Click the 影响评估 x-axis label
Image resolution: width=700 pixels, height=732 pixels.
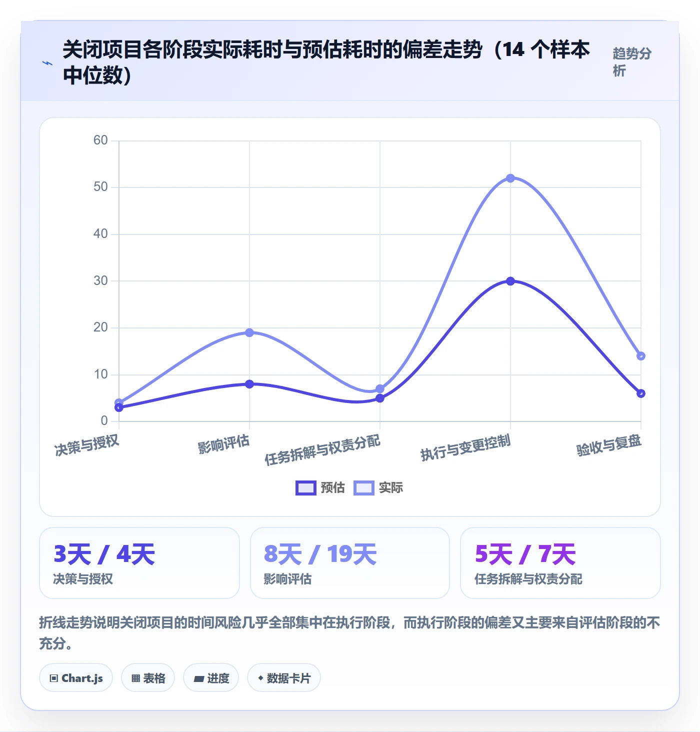pos(223,443)
